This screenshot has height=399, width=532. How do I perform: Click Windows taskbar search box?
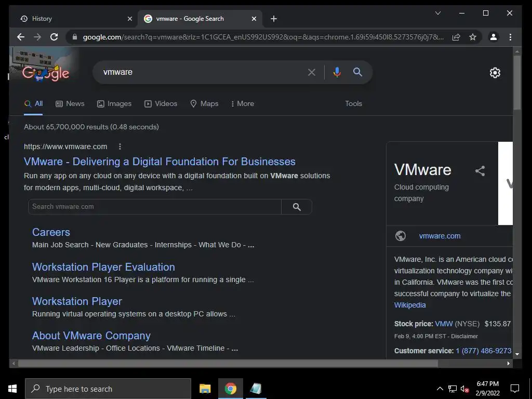click(x=108, y=389)
